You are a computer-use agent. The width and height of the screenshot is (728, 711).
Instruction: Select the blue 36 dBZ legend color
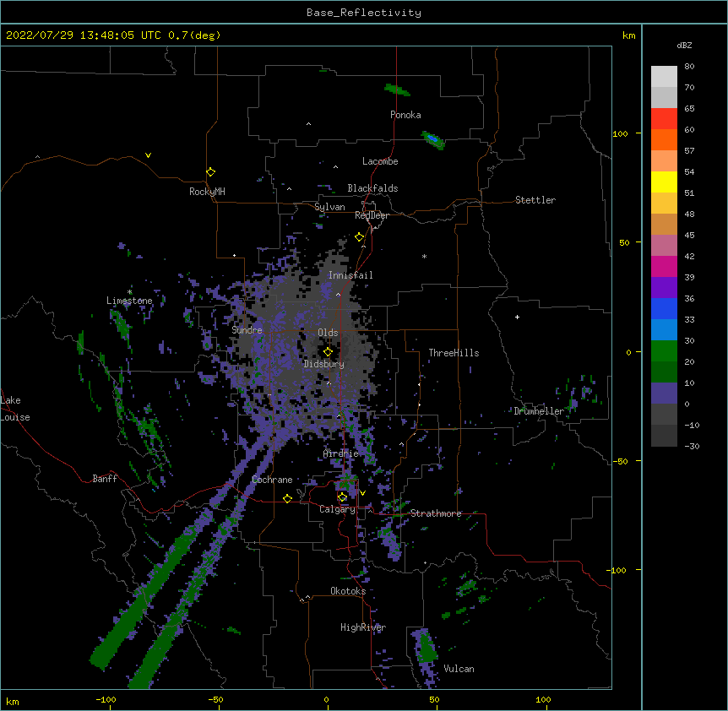pyautogui.click(x=664, y=308)
